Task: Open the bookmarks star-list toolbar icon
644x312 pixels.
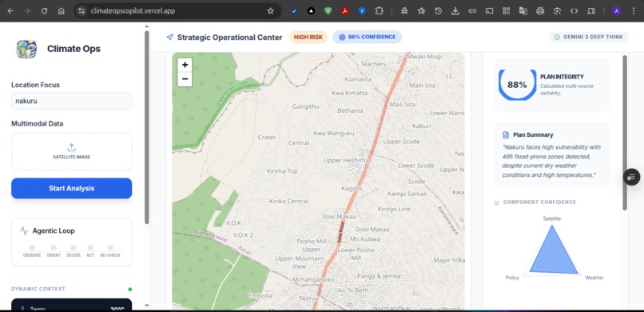Action: (421, 11)
